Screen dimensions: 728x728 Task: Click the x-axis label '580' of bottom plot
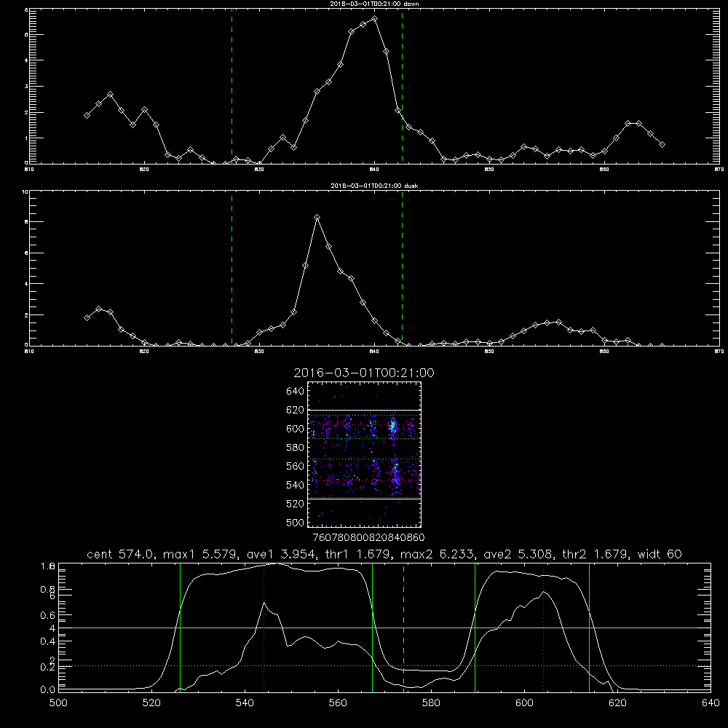point(431,703)
